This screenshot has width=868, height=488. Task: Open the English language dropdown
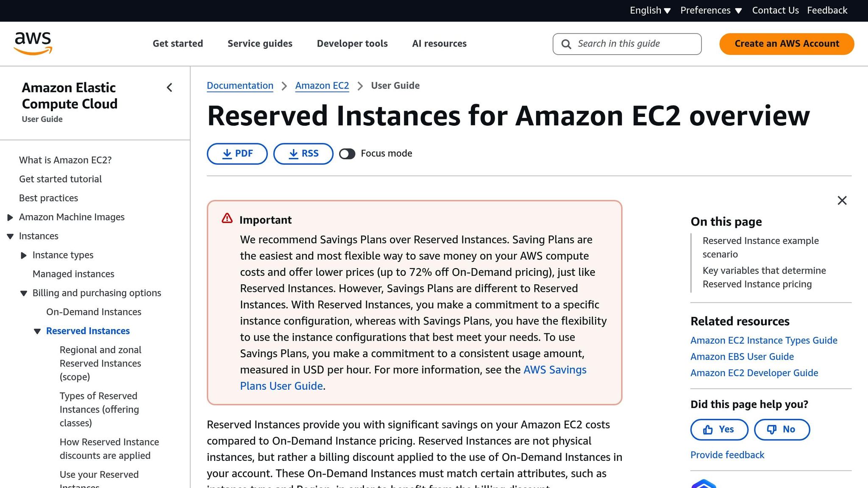pyautogui.click(x=650, y=10)
